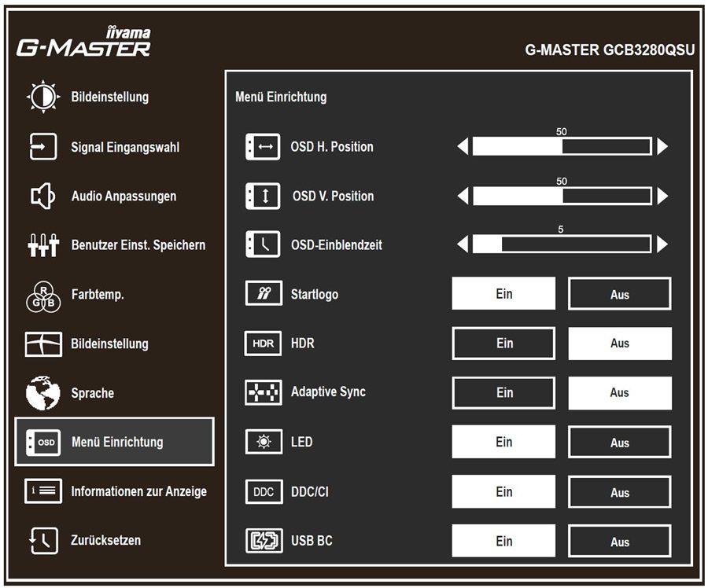The height and width of the screenshot is (588, 708).
Task: Click the USB BC battery charging icon
Action: (x=264, y=541)
